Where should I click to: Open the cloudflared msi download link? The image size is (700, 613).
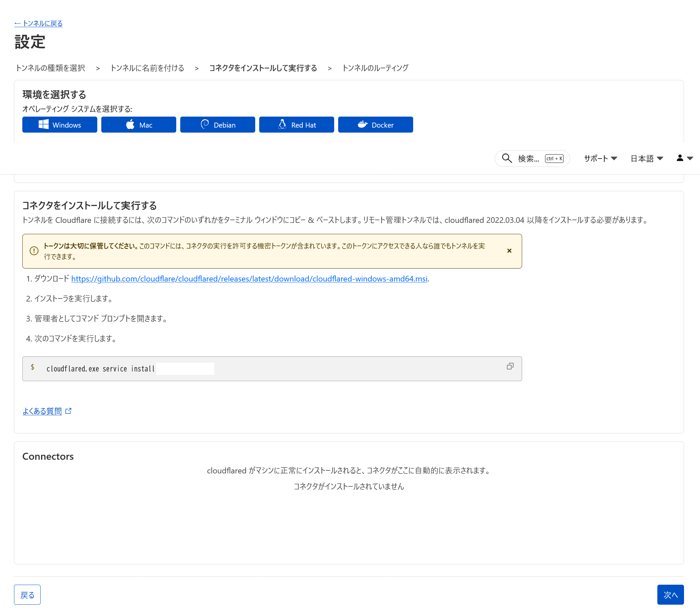[249, 279]
